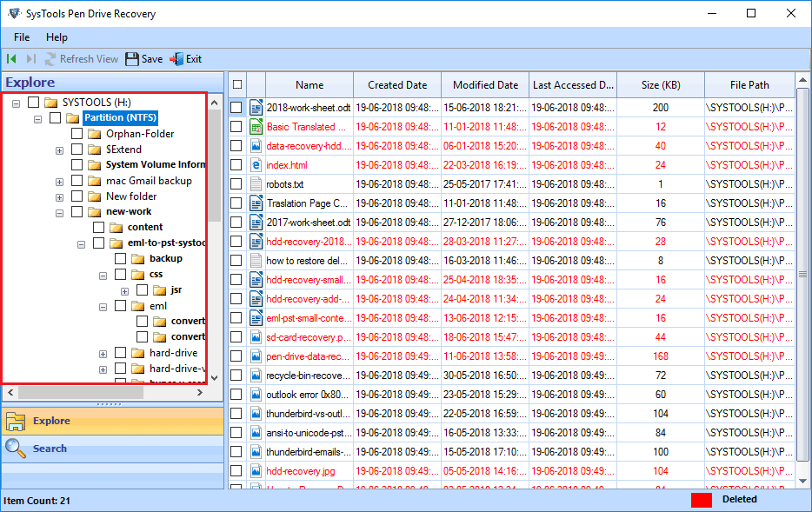Open the Help menu
This screenshot has height=512, width=812.
[57, 37]
